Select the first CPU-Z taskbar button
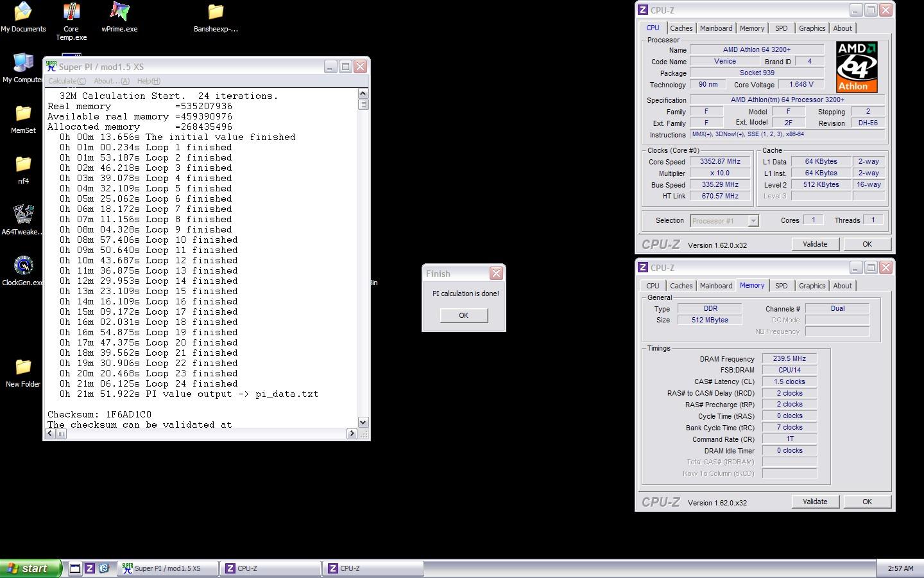924x578 pixels. (x=270, y=568)
